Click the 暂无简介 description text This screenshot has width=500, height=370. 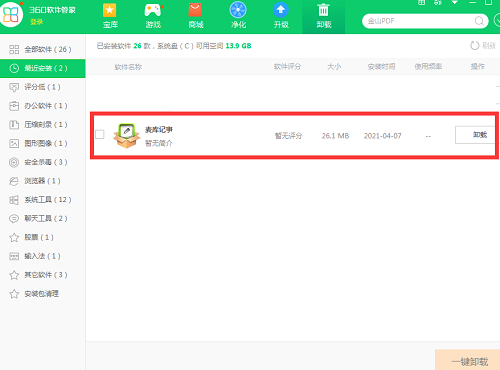point(159,143)
